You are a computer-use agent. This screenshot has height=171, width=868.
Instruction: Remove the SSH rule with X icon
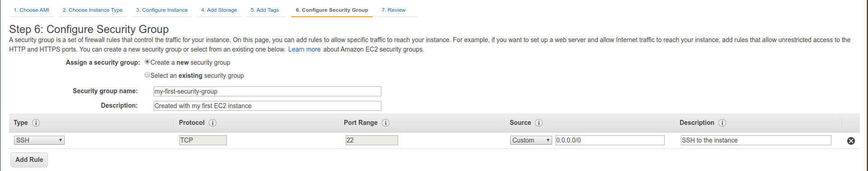(x=851, y=141)
